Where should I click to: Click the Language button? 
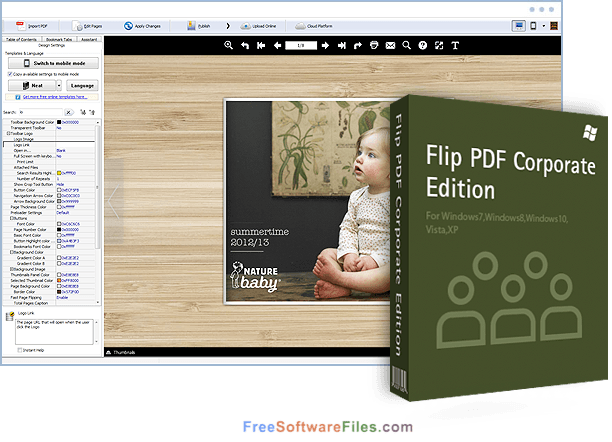[82, 86]
